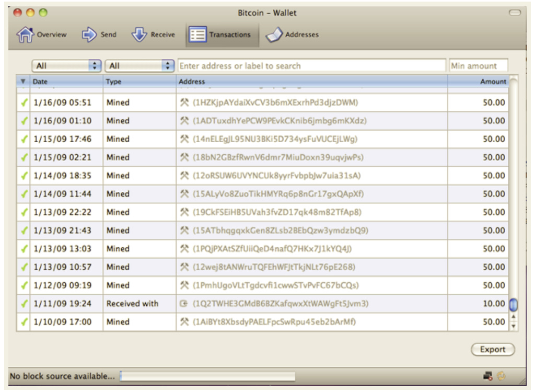Click mining icon on 1/15/09 17:46 row
The image size is (535, 392).
(184, 139)
